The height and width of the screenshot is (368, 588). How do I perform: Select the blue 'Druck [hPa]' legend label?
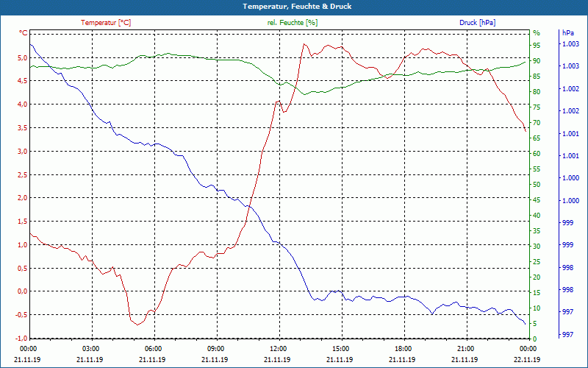(x=477, y=23)
